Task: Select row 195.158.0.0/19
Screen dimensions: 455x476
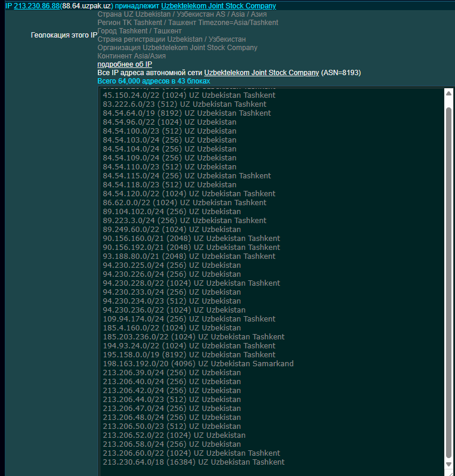Action: (x=189, y=355)
